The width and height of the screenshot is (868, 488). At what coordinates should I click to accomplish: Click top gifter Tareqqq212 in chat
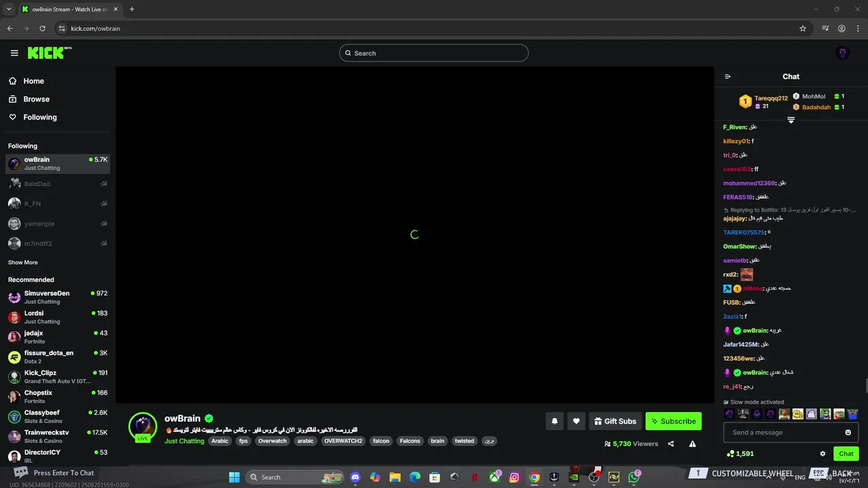point(771,98)
